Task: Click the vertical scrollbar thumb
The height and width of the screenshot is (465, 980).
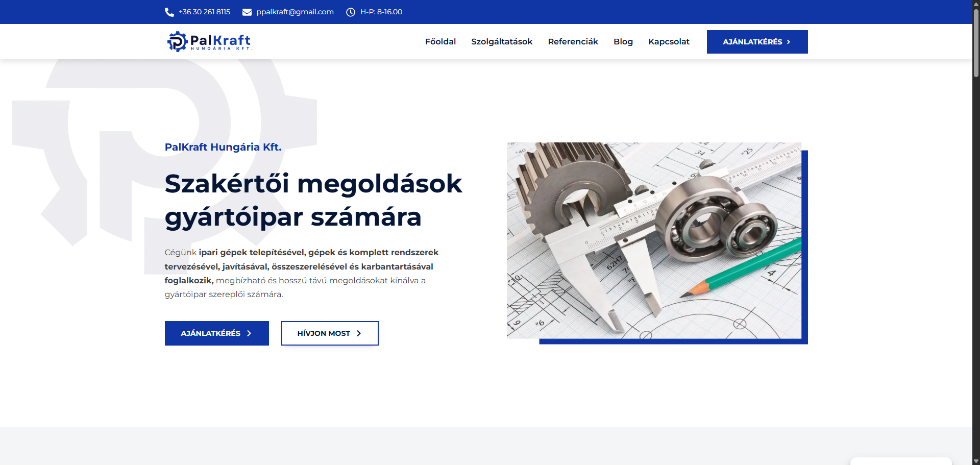Action: [976, 43]
